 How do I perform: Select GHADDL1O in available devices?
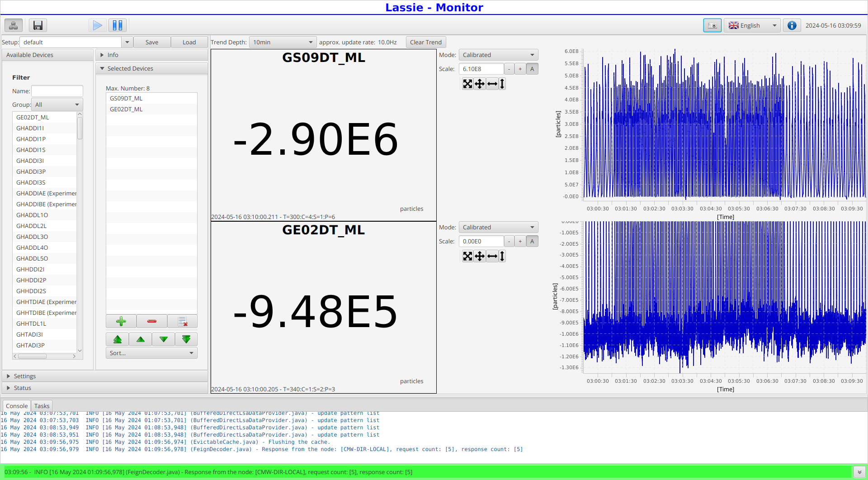[45, 215]
